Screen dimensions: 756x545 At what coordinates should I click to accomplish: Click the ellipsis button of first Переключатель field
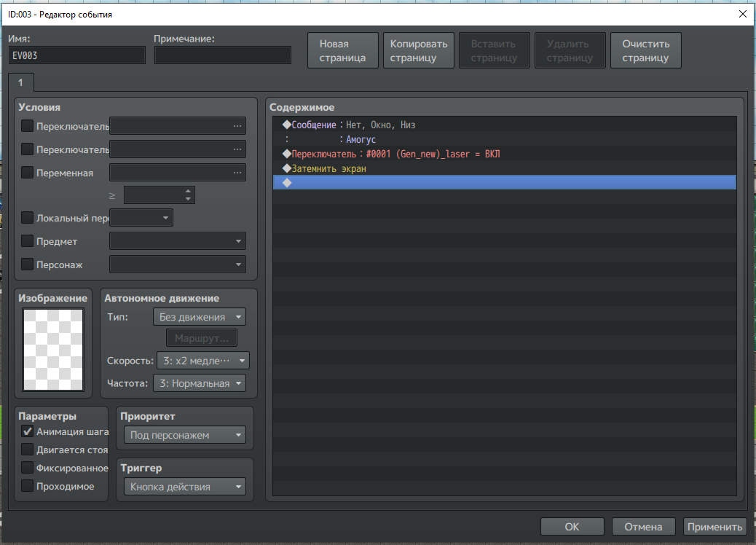click(237, 126)
